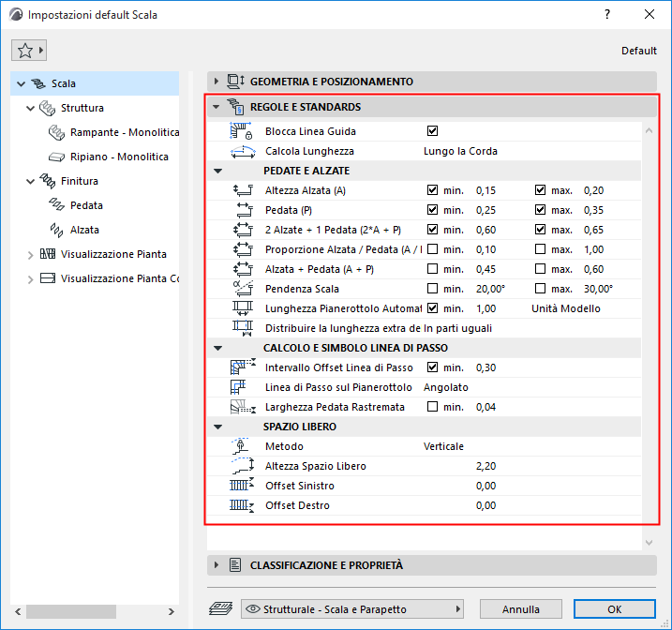Collapse the Pedate e Alzate section
The height and width of the screenshot is (630, 672).
218,171
